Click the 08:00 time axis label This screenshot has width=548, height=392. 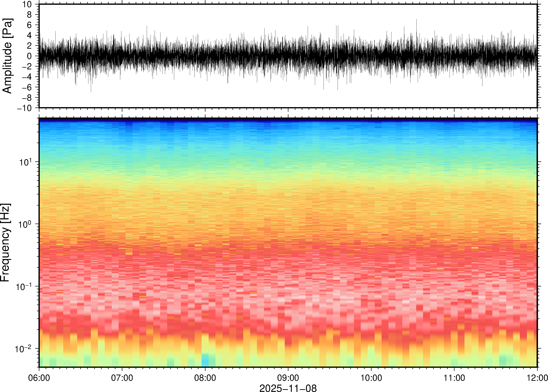click(x=205, y=378)
